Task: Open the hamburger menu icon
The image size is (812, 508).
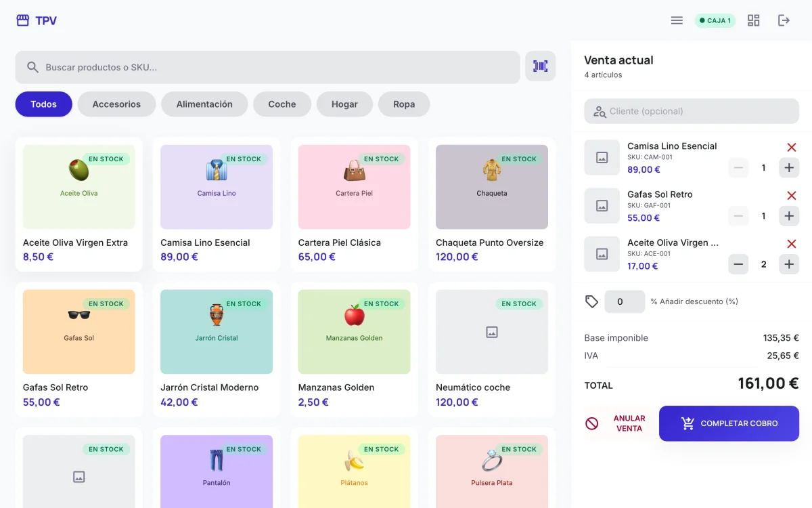Action: click(677, 20)
